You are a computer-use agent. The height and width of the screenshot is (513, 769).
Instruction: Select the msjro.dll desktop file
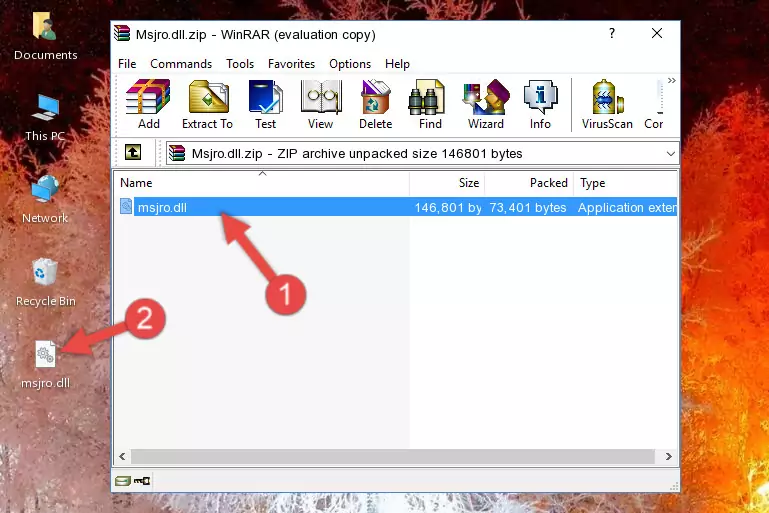46,365
